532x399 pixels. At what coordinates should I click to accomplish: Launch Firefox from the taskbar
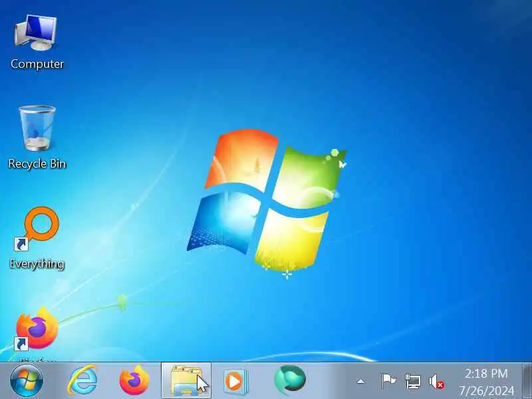click(134, 380)
